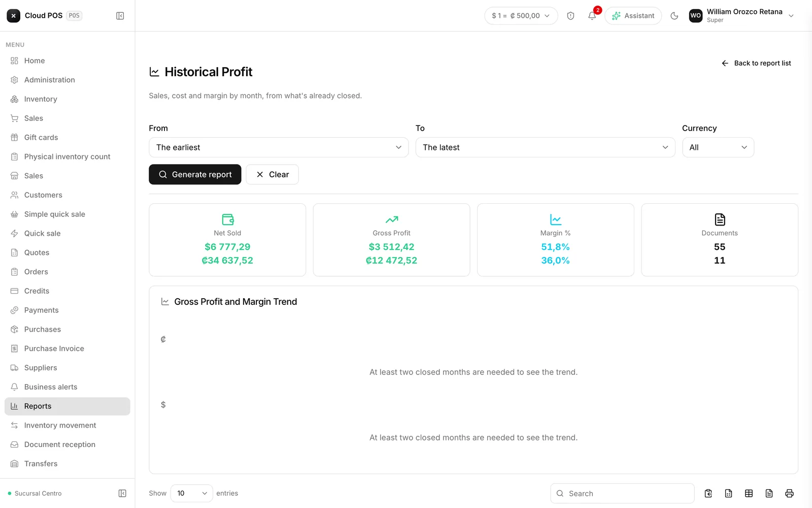Open the To date dropdown

click(545, 147)
